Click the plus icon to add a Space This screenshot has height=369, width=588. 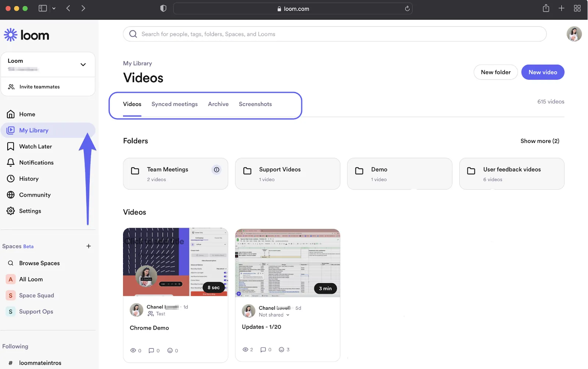click(x=89, y=246)
